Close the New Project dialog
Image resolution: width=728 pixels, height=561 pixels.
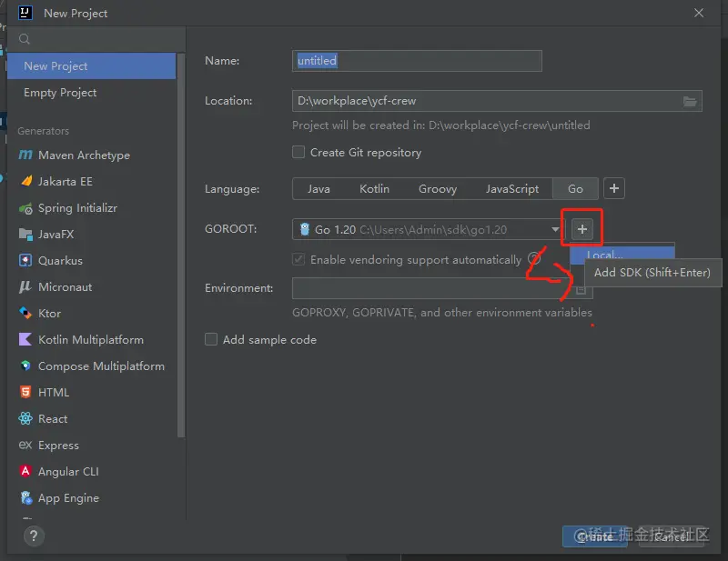pyautogui.click(x=699, y=13)
